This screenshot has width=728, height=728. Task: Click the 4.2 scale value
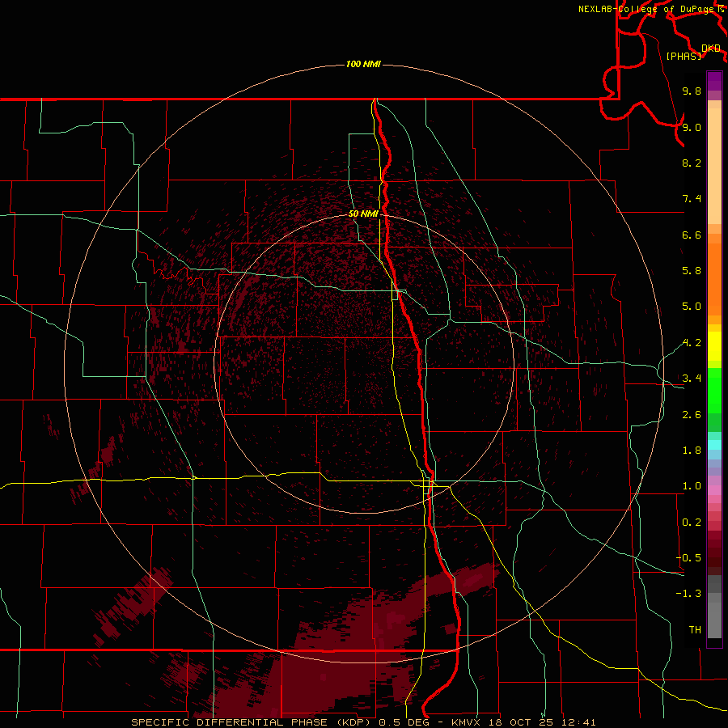coord(692,343)
